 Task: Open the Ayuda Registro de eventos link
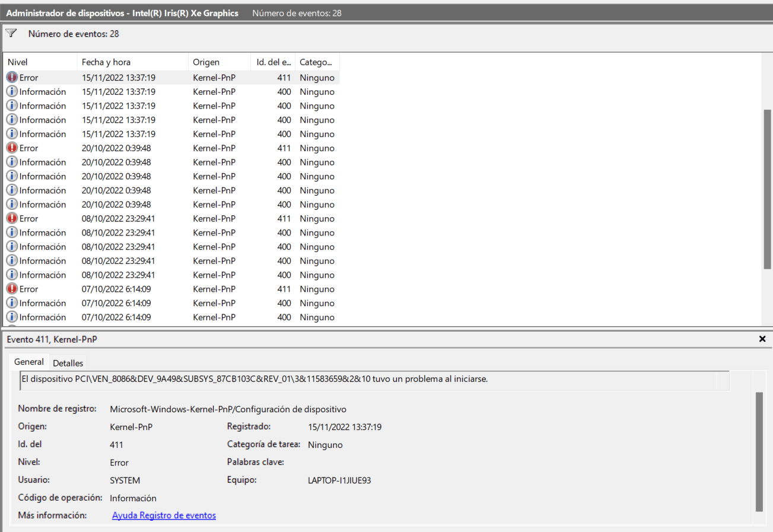click(164, 515)
